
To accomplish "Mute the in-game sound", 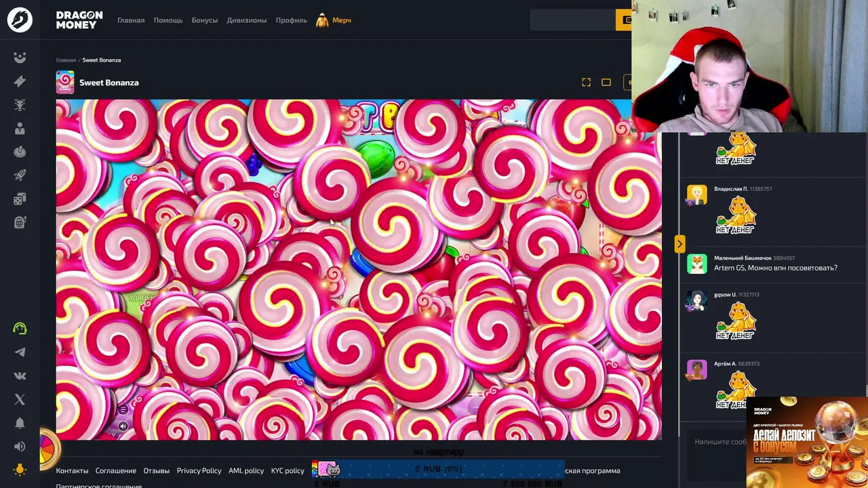I will (x=123, y=426).
